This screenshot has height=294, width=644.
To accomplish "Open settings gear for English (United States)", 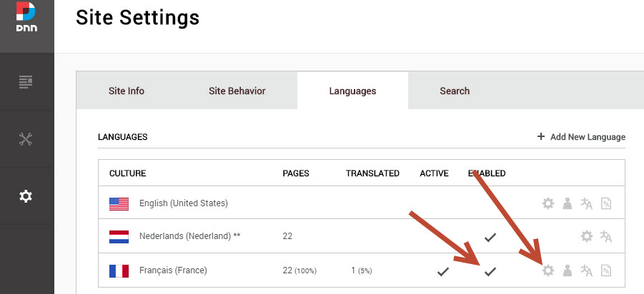I will pyautogui.click(x=548, y=203).
